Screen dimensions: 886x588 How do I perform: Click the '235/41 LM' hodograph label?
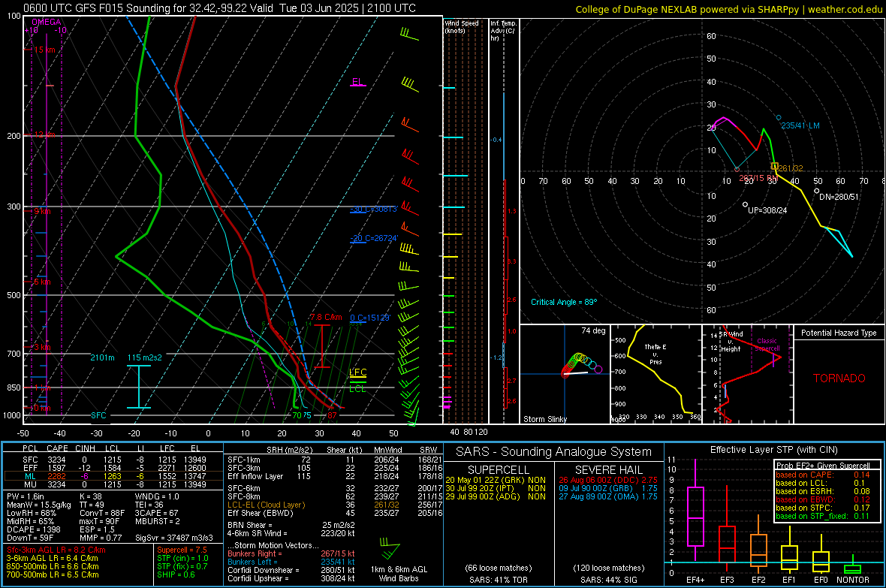[800, 125]
